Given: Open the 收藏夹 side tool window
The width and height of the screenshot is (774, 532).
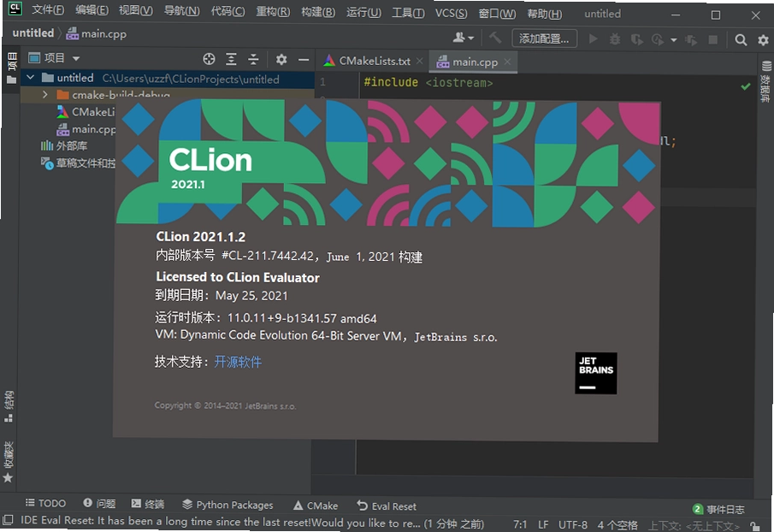Looking at the screenshot, I should [8, 461].
